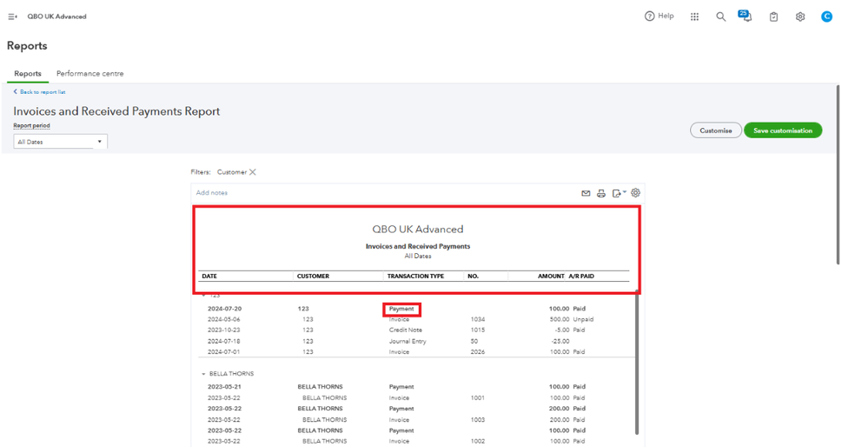Open the Report period All Dates dropdown

(60, 142)
